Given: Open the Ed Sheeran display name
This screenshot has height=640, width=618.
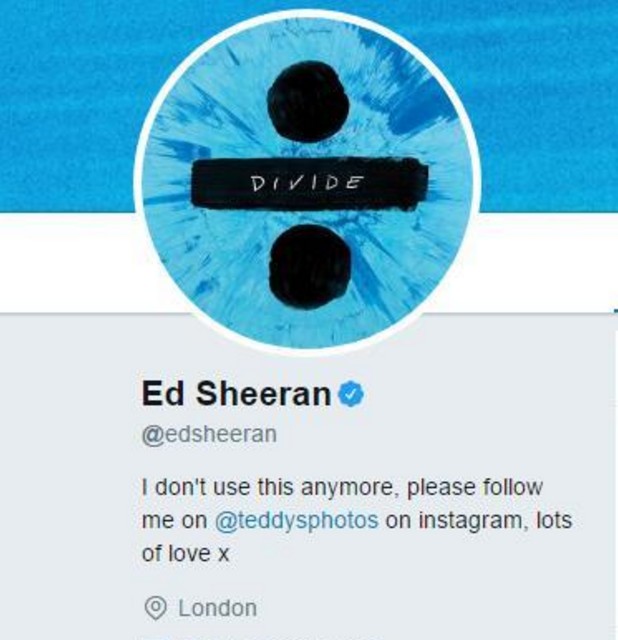Looking at the screenshot, I should 236,393.
